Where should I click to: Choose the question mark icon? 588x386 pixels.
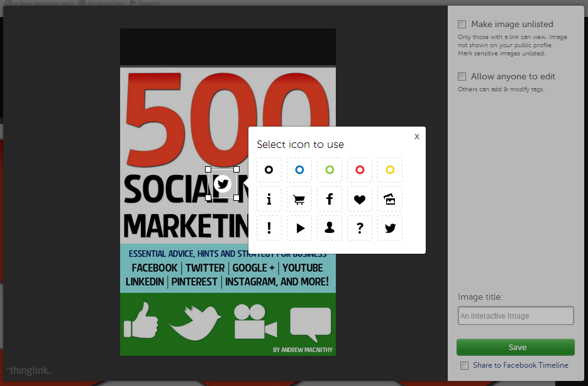[x=360, y=228]
